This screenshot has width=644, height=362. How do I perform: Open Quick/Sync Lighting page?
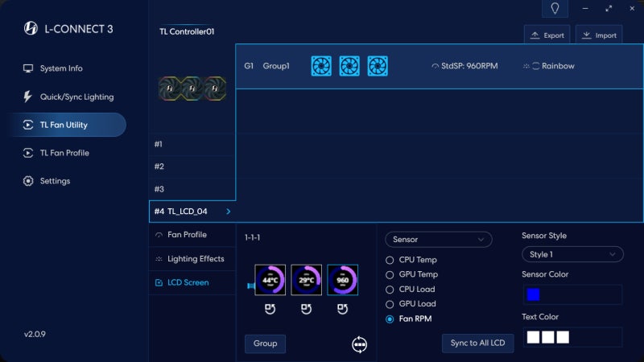[x=68, y=97]
